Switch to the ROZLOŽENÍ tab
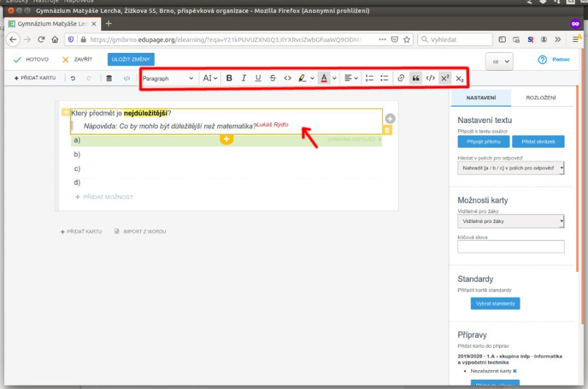 pos(541,98)
